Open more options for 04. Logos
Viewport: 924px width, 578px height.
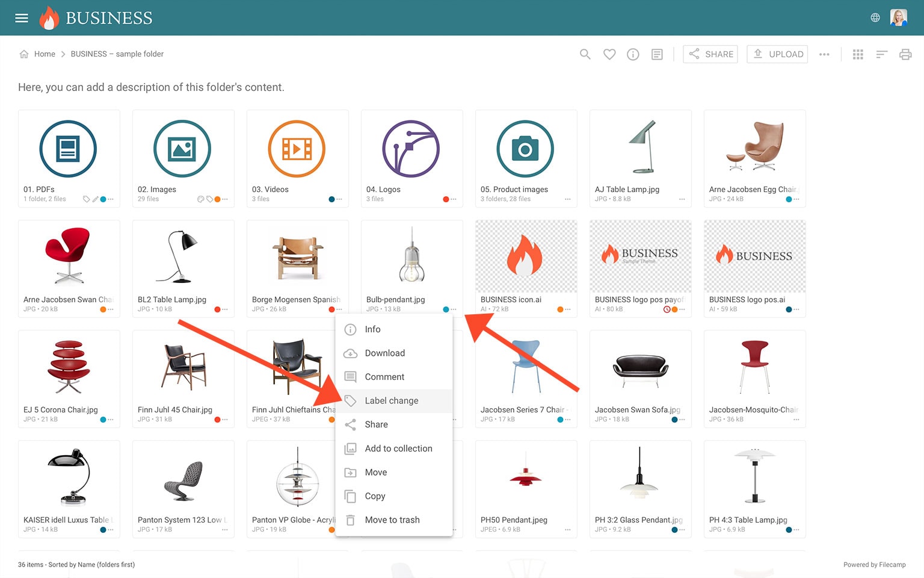coord(454,199)
